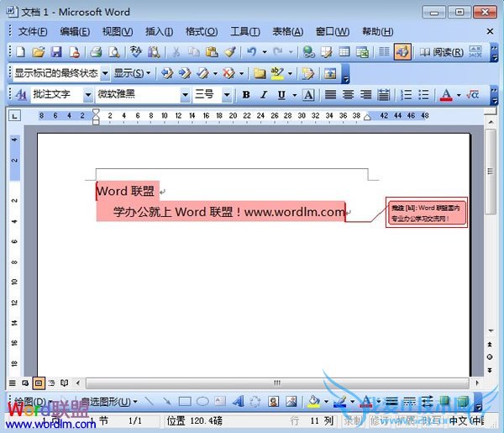The image size is (504, 433).
Task: Select the Rectangle drawing tool
Action: tap(185, 401)
